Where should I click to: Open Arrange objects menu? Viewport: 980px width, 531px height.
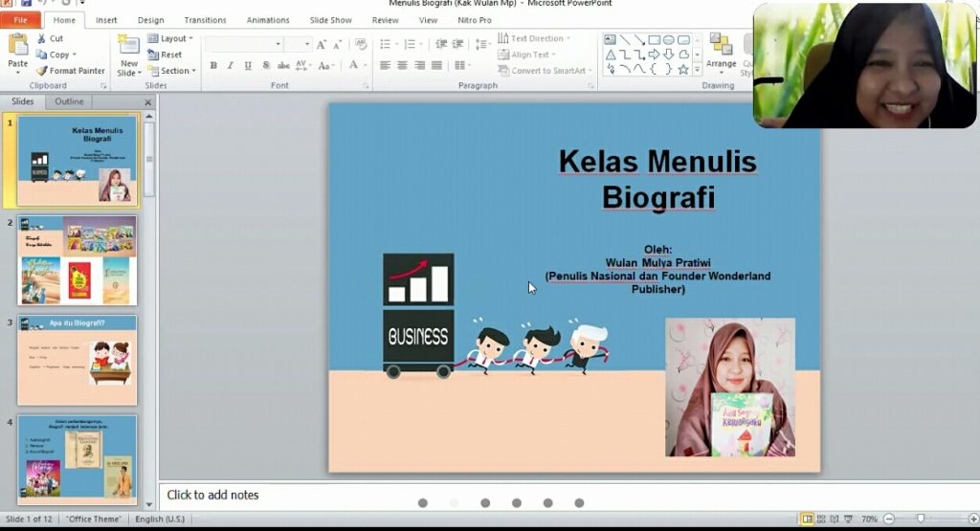click(721, 55)
